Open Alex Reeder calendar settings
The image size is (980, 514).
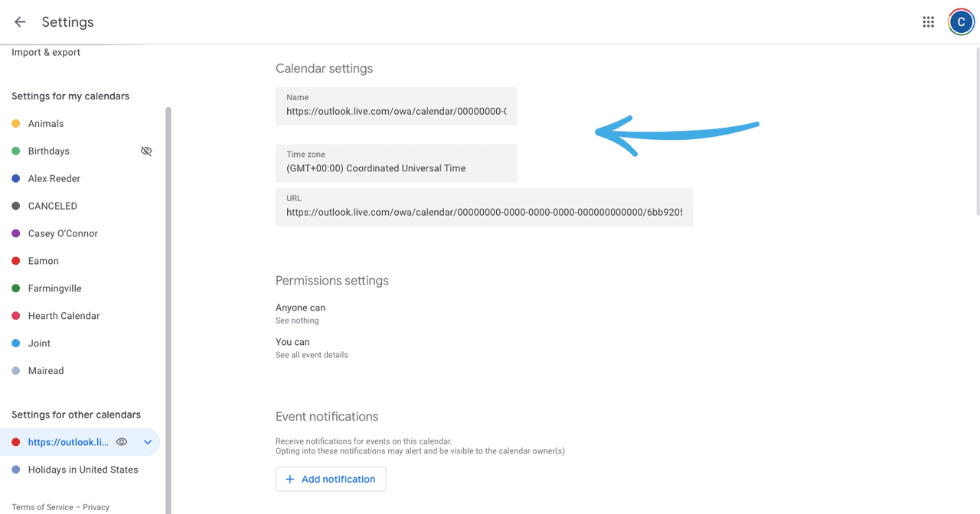(x=53, y=178)
